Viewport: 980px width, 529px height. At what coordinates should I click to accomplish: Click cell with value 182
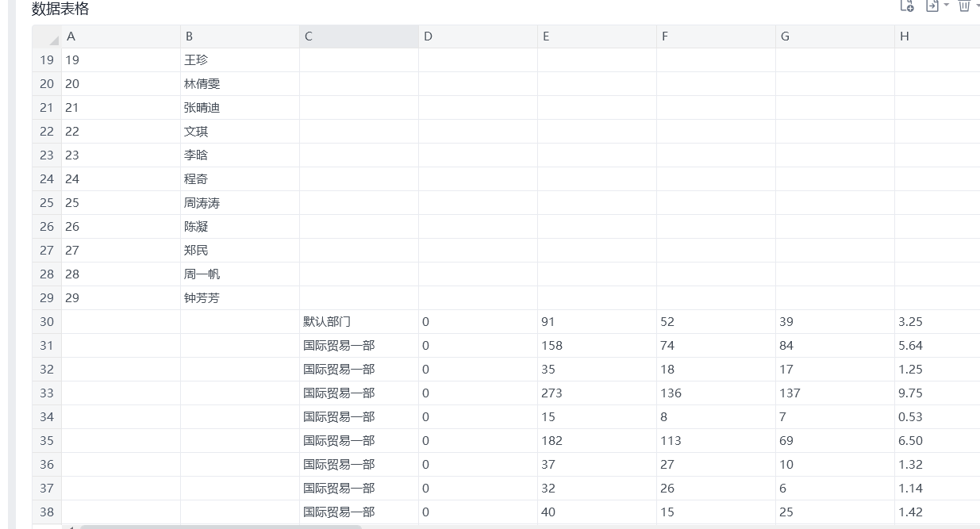598,441
